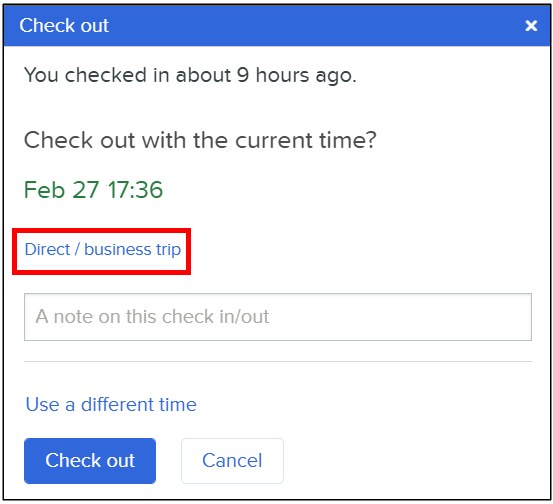Image resolution: width=553 pixels, height=504 pixels.
Task: Close the Check out dialog with the X
Action: pyautogui.click(x=531, y=26)
